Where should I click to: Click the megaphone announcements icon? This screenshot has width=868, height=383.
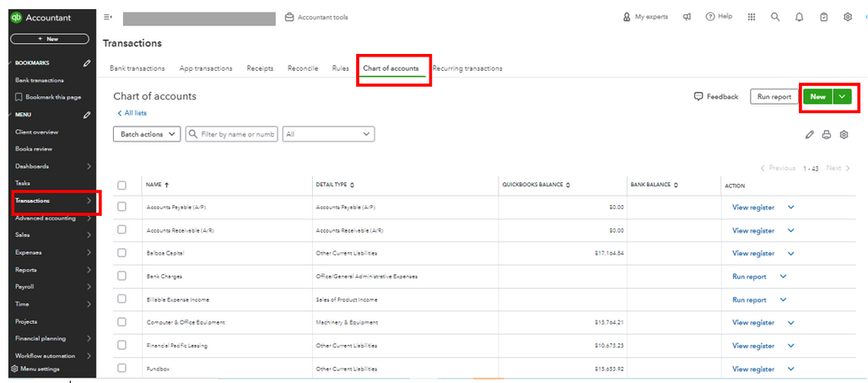pyautogui.click(x=687, y=17)
